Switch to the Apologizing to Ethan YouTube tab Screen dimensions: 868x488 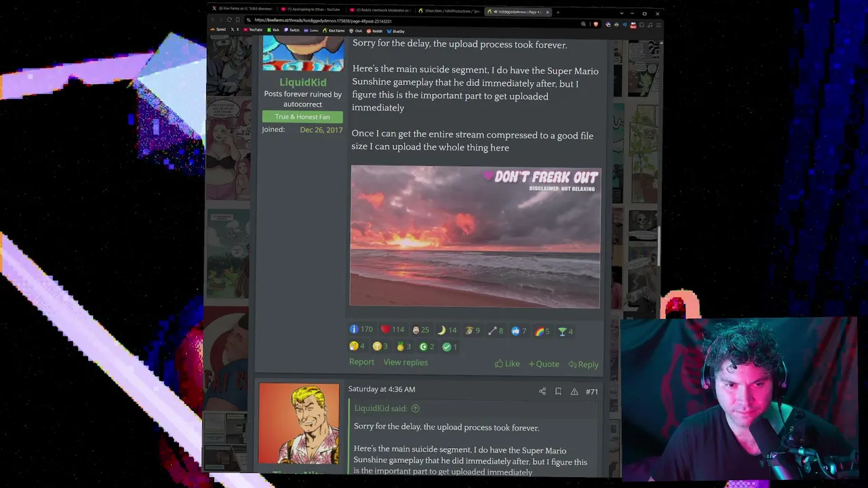311,9
